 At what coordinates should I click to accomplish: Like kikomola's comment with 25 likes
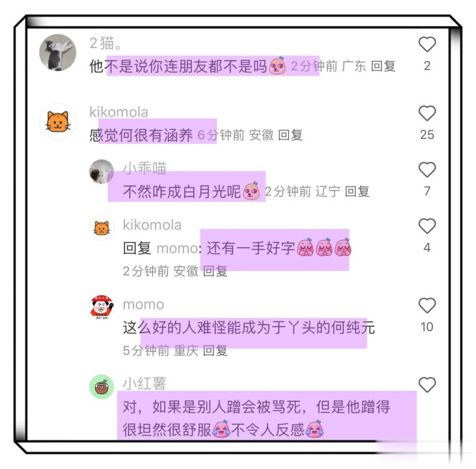[427, 113]
